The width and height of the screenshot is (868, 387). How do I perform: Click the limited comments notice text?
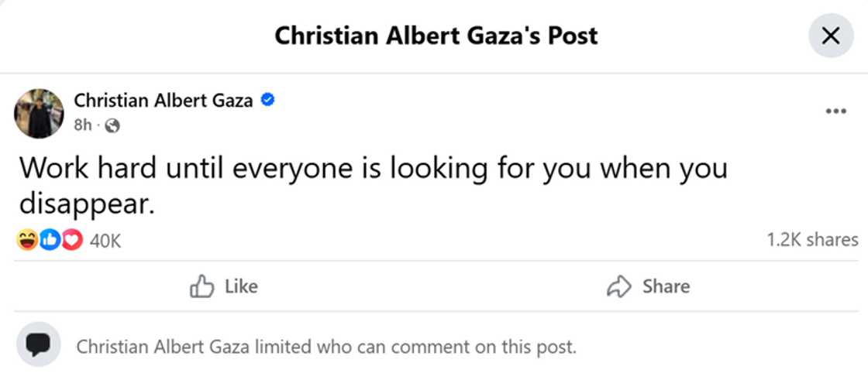tap(326, 347)
